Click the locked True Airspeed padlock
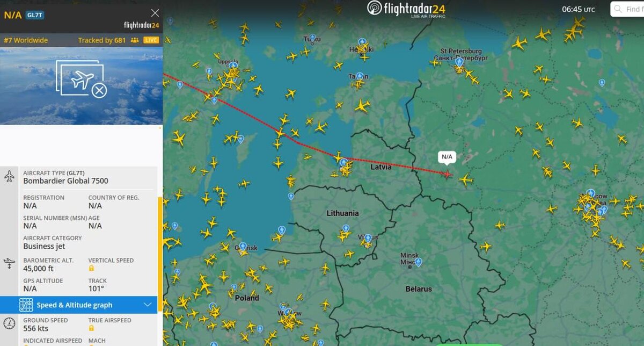Viewport: 644px width, 346px height. 91,328
